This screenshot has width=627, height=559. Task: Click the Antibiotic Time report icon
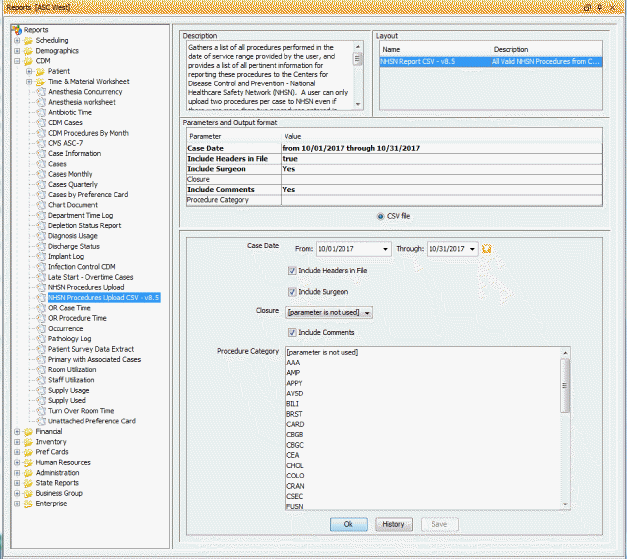(x=41, y=112)
